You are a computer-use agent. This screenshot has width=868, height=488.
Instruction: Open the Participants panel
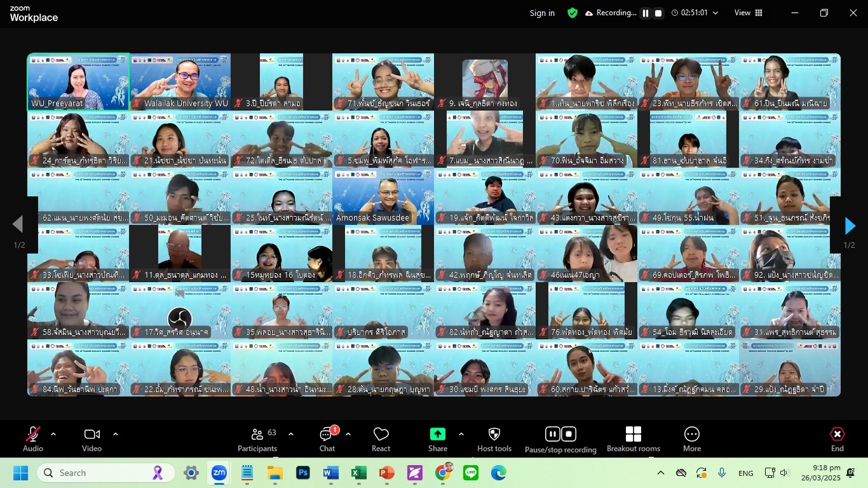click(257, 439)
